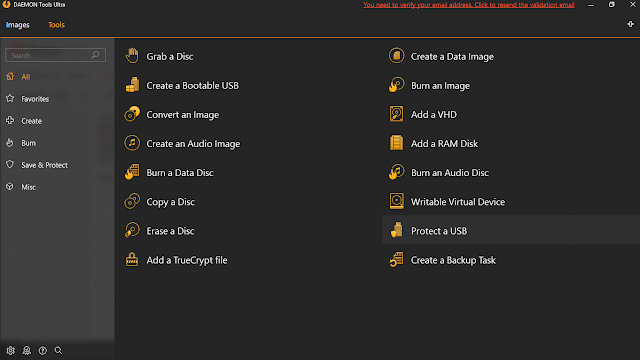
Task: Open Create a Backup Task
Action: tap(453, 260)
